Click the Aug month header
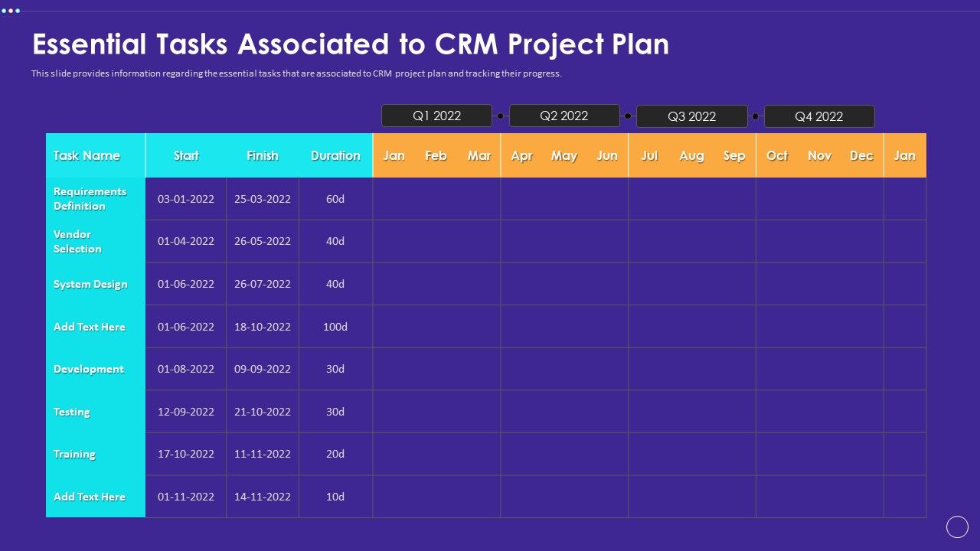980x551 pixels. [x=691, y=155]
